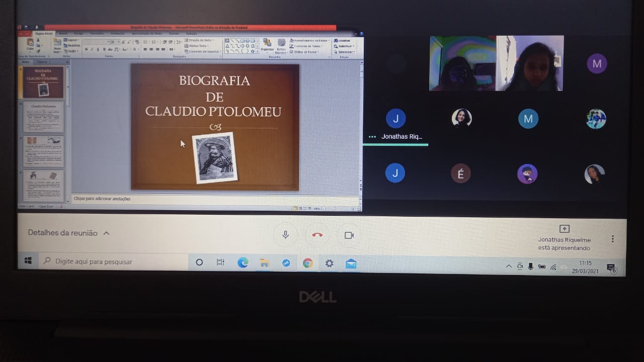Show hidden system tray icons
The image size is (644, 362).
(509, 266)
